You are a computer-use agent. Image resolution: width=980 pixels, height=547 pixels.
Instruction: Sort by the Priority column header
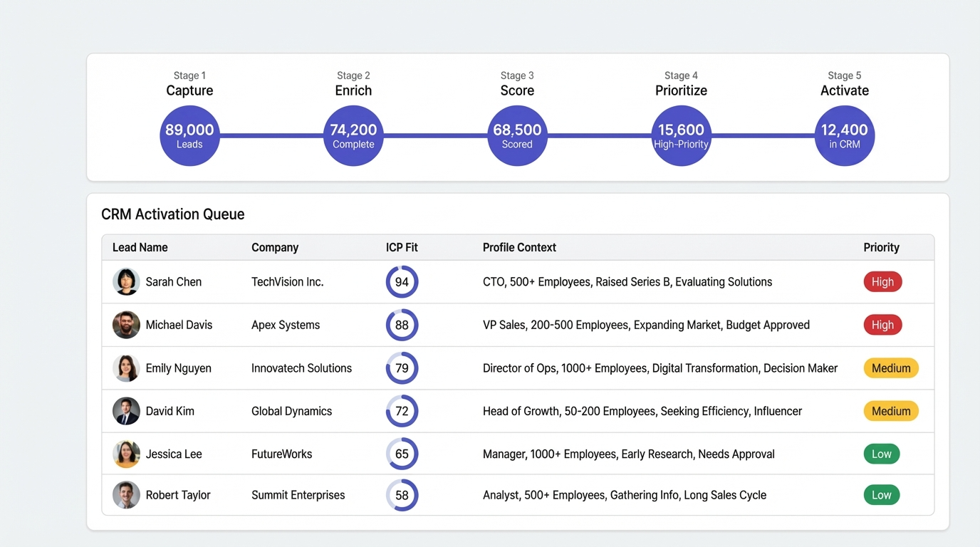click(x=881, y=247)
